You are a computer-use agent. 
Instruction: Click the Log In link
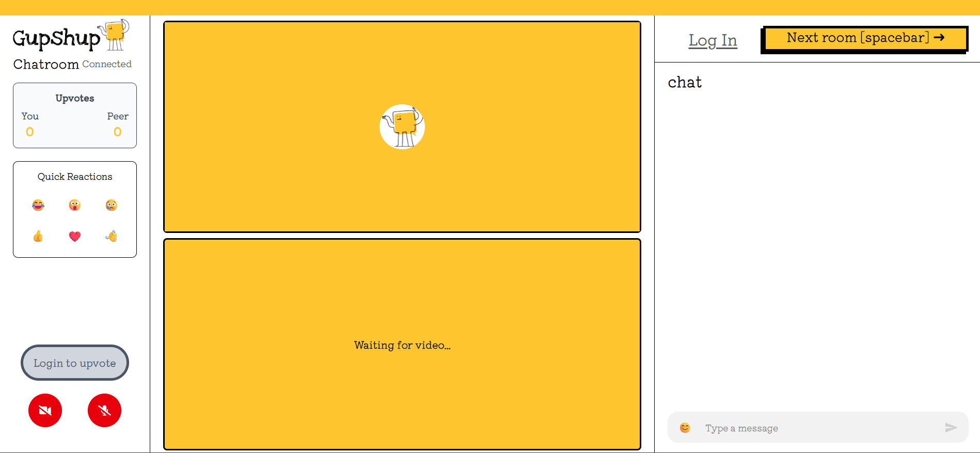[x=713, y=40]
